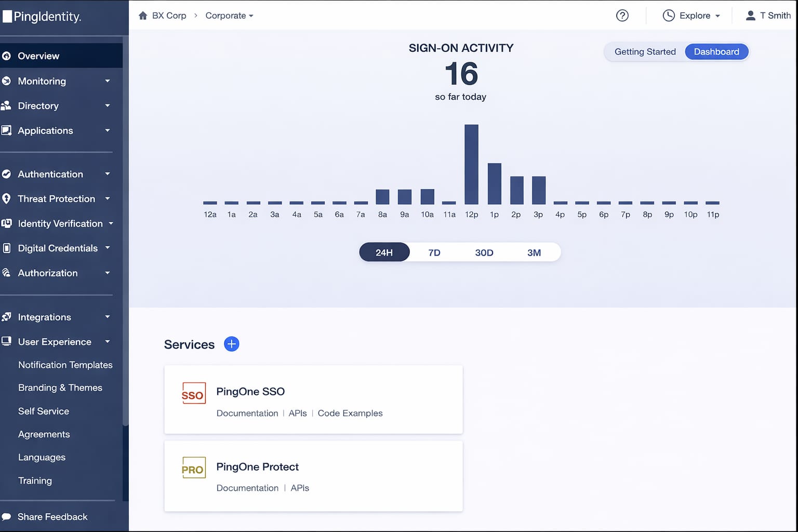Click the sidebar vertical scrollbar
This screenshot has width=798, height=532.
click(x=125, y=231)
